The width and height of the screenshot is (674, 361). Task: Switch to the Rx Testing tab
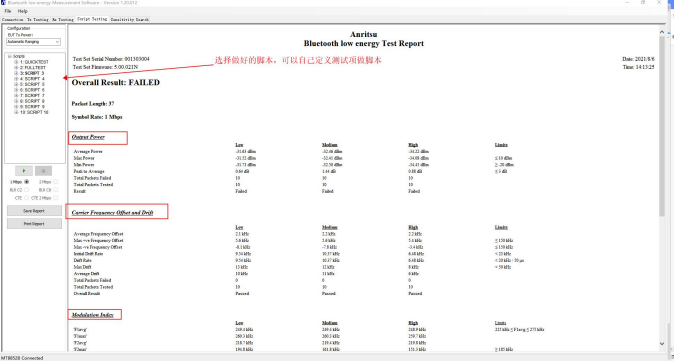coord(63,19)
